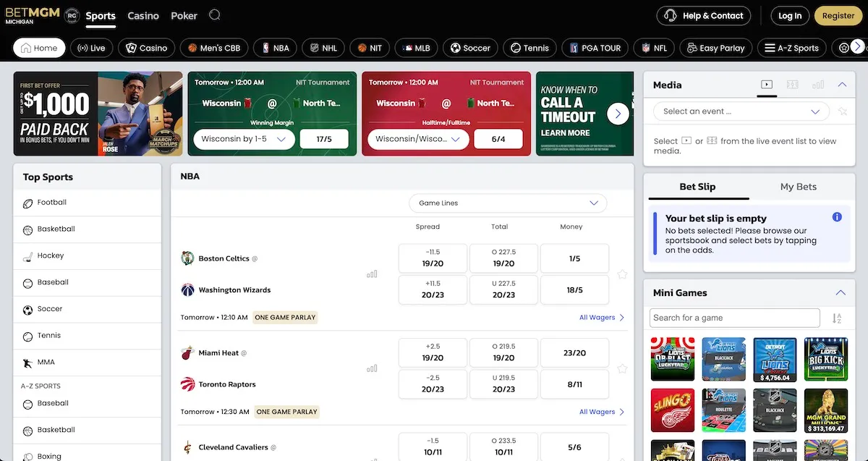Open the Boxing icon under A-Z Sports
Image resolution: width=868 pixels, height=461 pixels.
pos(27,457)
